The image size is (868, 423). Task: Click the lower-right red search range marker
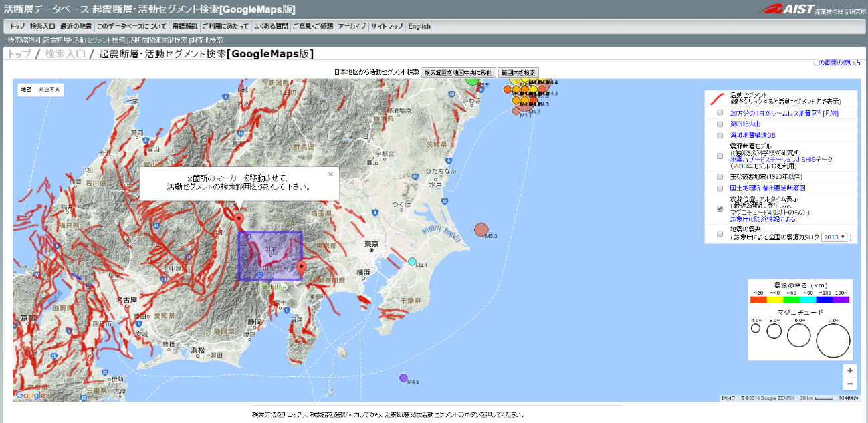(302, 268)
